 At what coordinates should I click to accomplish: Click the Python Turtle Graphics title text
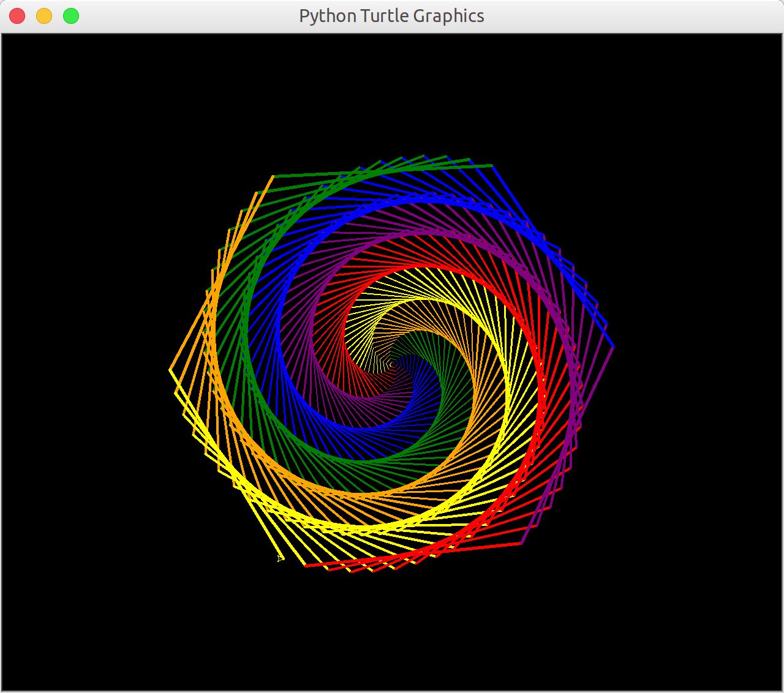click(x=391, y=16)
